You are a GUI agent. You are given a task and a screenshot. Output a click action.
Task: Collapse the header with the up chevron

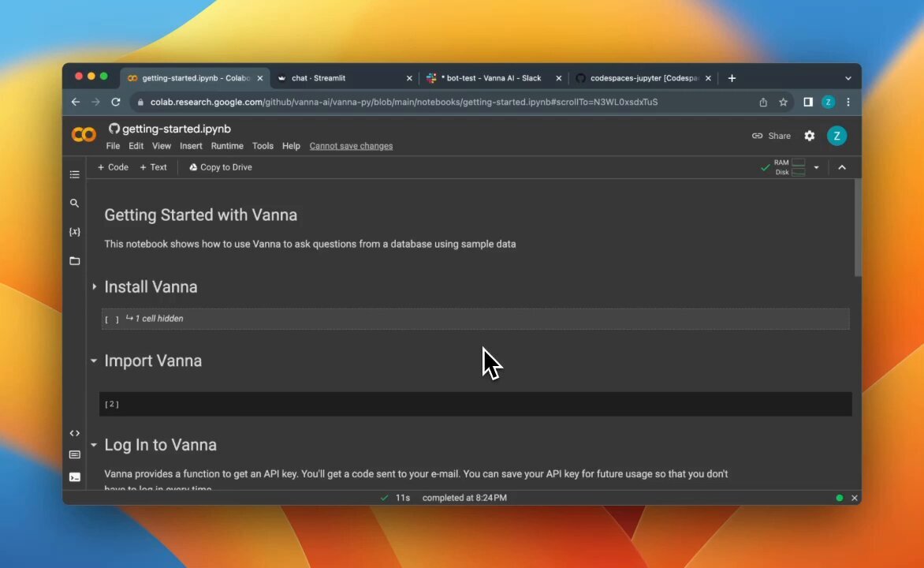(x=842, y=167)
